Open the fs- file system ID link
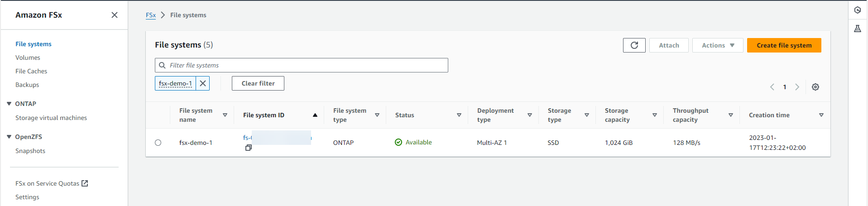 tap(277, 138)
